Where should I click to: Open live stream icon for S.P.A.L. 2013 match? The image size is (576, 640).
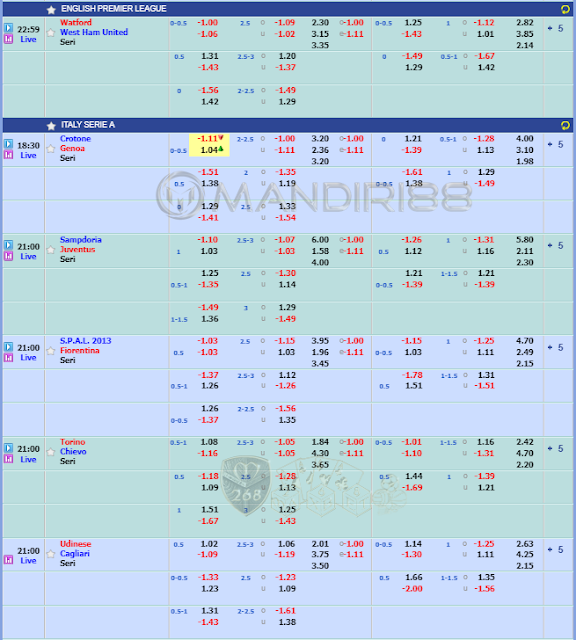click(x=8, y=347)
